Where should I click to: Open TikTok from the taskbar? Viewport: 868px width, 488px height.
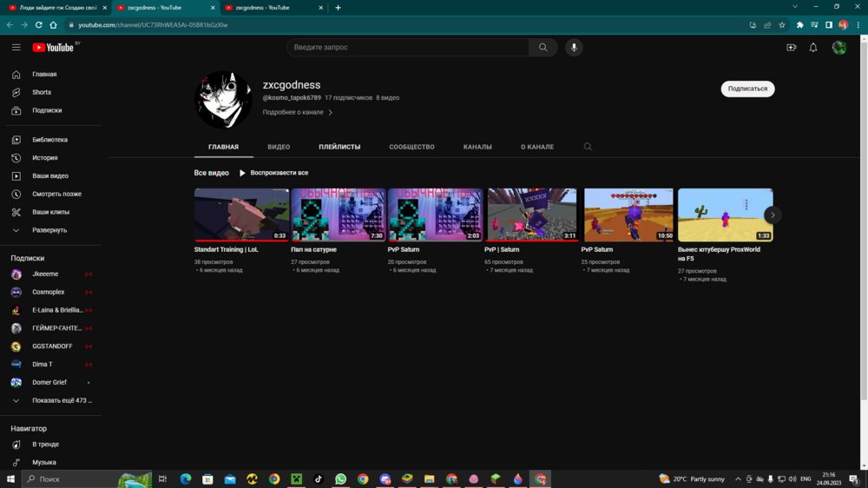click(319, 479)
